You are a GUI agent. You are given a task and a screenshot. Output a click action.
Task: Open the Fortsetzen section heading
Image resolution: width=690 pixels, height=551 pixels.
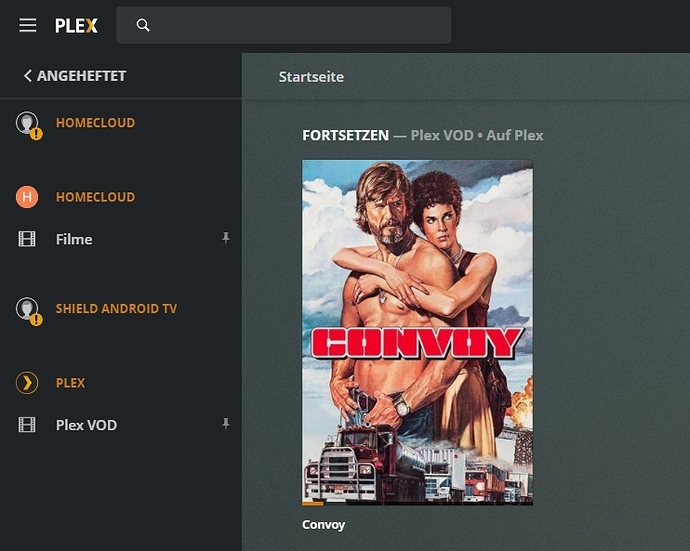pyautogui.click(x=345, y=135)
